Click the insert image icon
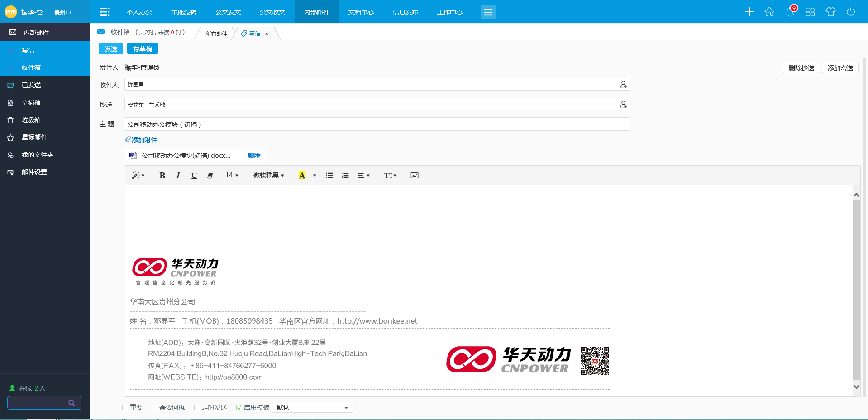This screenshot has width=868, height=420. 414,176
